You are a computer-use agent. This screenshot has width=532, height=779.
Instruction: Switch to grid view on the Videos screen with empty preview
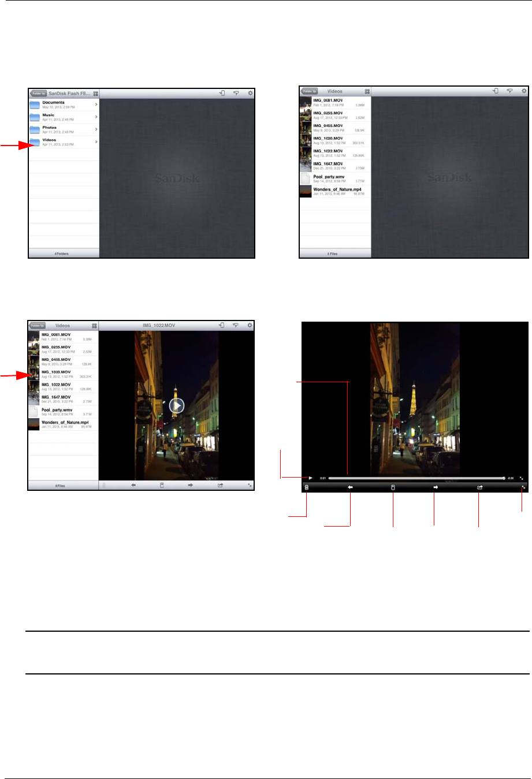coord(367,91)
